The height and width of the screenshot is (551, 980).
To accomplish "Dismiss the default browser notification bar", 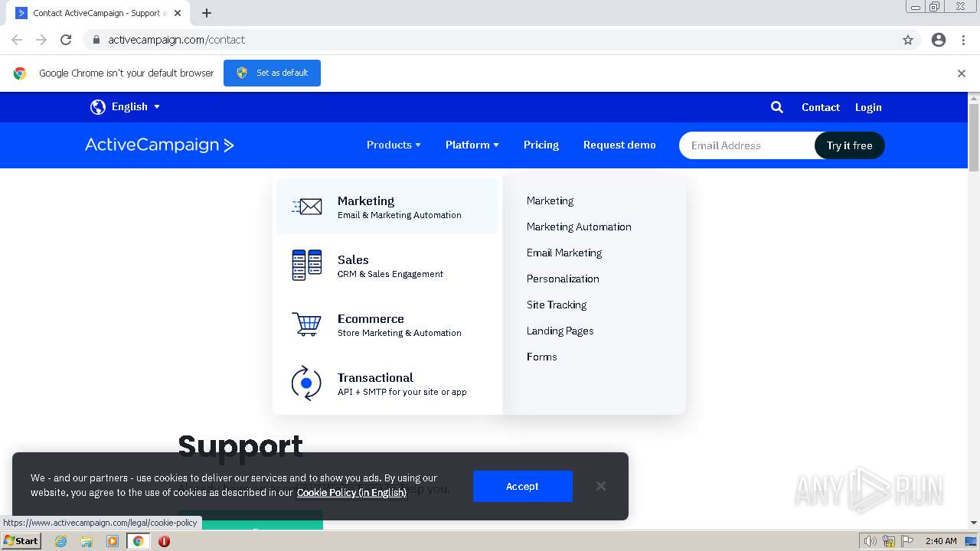I will [x=962, y=73].
